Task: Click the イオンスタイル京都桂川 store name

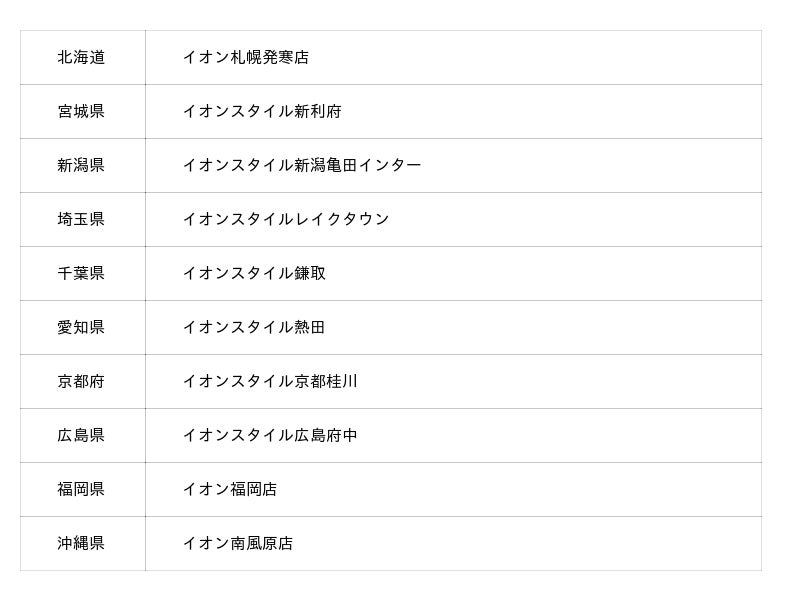Action: tap(269, 382)
